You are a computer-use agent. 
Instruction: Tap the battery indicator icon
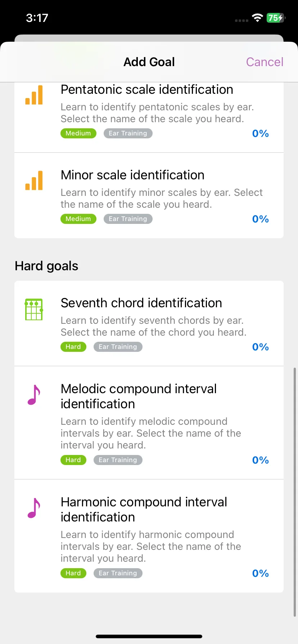point(276,18)
